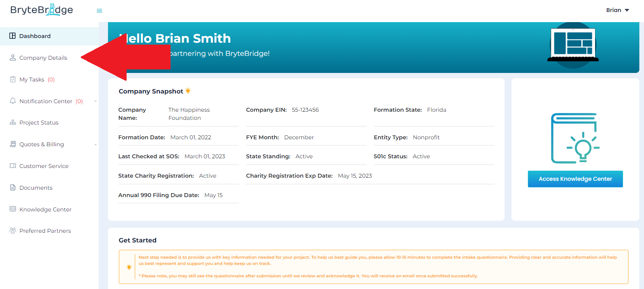This screenshot has width=644, height=289.
Task: Click the My Tasks clipboard icon
Action: tap(13, 79)
